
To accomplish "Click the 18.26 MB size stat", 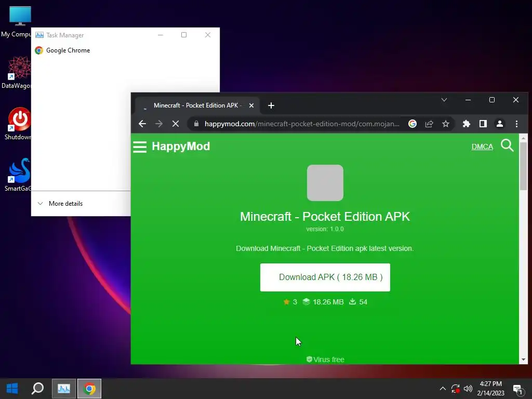I will coord(323,302).
